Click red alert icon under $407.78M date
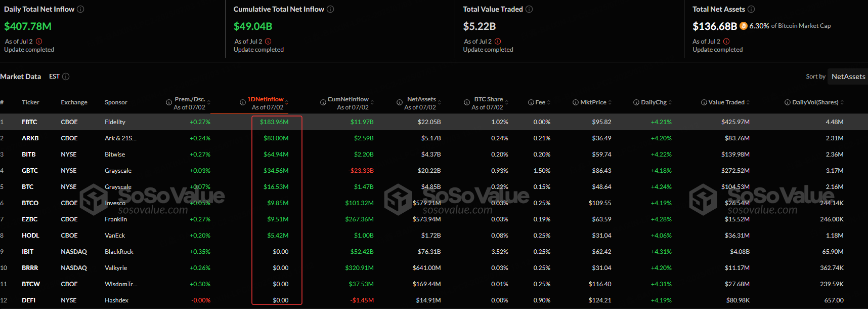The image size is (868, 309). [39, 42]
